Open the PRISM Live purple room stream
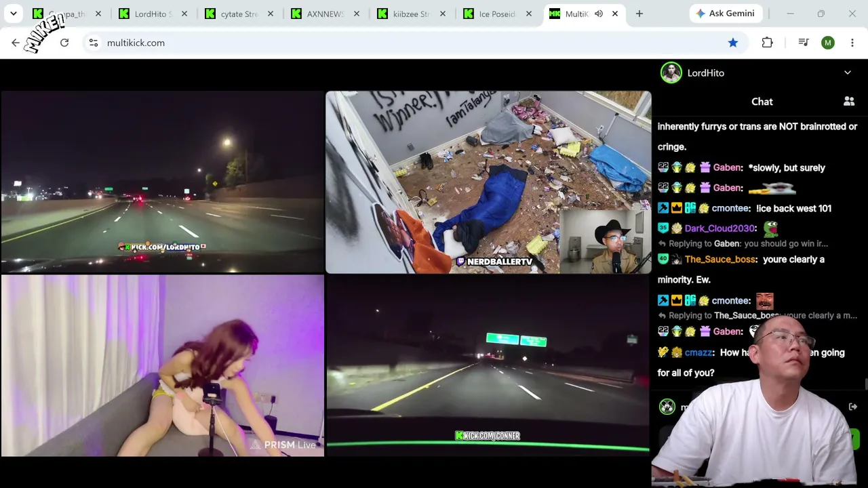 (163, 365)
